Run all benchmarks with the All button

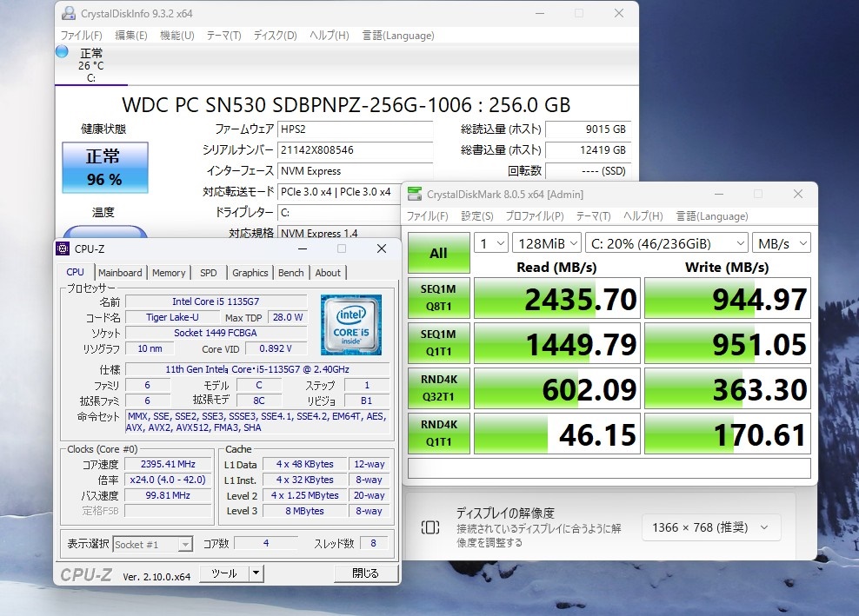438,253
